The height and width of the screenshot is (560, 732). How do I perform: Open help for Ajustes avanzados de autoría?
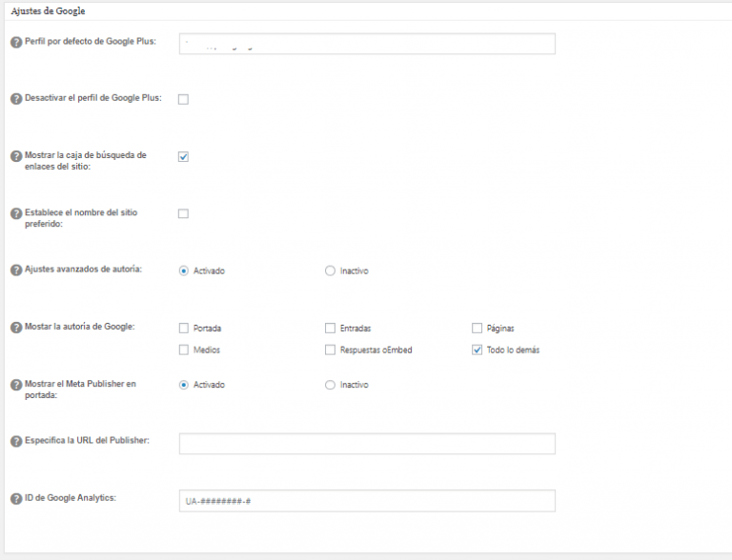pos(16,270)
